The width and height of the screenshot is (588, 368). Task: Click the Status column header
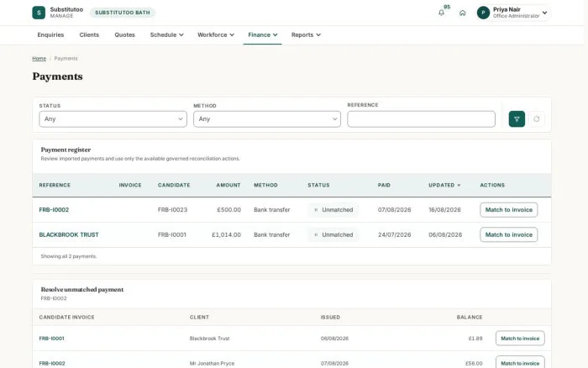click(x=318, y=186)
